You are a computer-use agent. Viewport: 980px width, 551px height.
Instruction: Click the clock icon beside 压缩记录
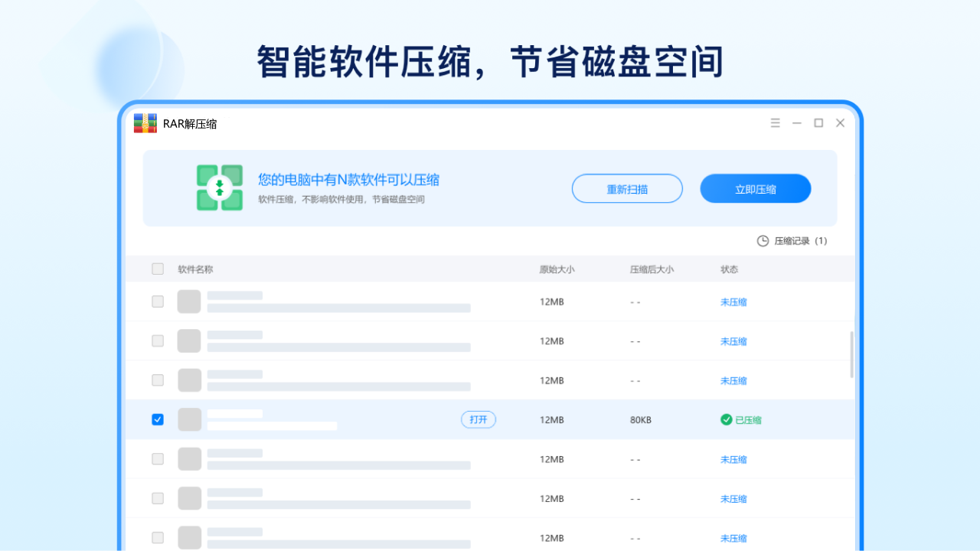(763, 240)
